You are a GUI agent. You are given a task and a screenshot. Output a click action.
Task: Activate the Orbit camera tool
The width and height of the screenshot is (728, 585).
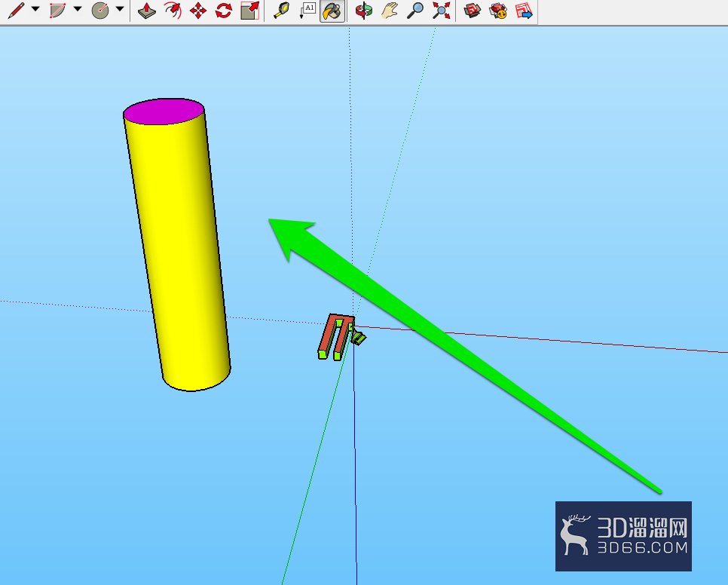pyautogui.click(x=364, y=11)
